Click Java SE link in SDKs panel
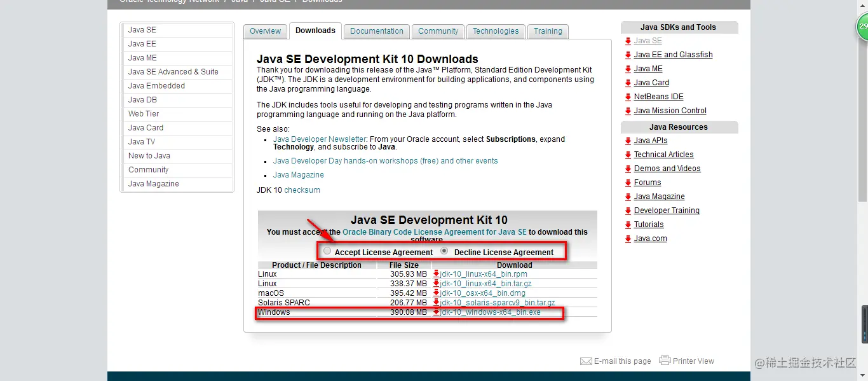 (x=648, y=41)
